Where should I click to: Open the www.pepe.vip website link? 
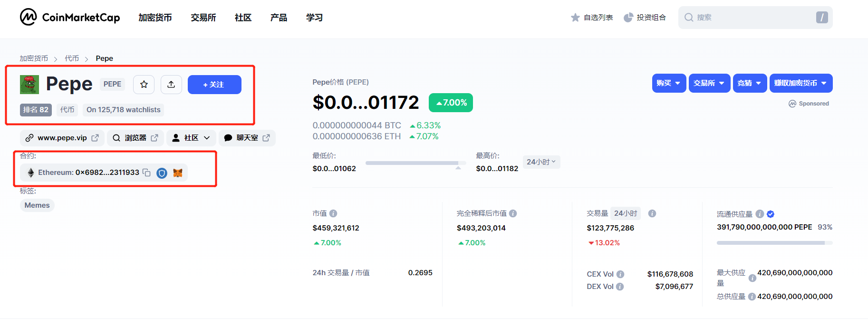point(62,138)
